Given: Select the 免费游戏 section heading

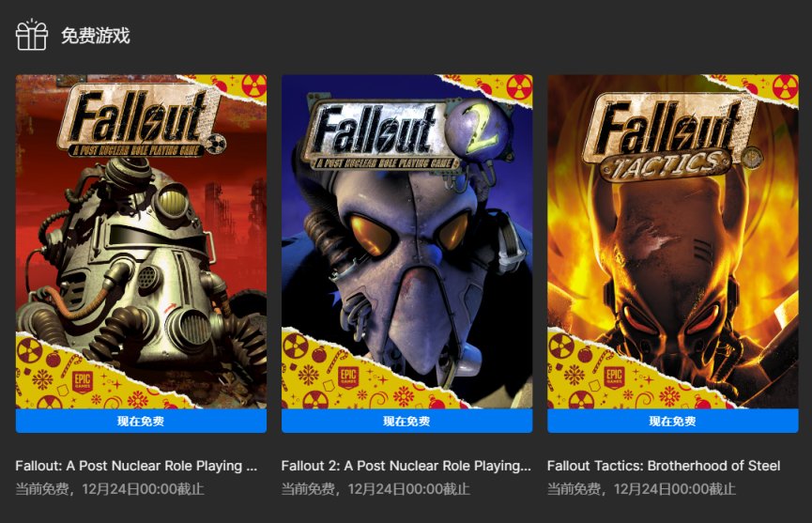Looking at the screenshot, I should click(95, 37).
